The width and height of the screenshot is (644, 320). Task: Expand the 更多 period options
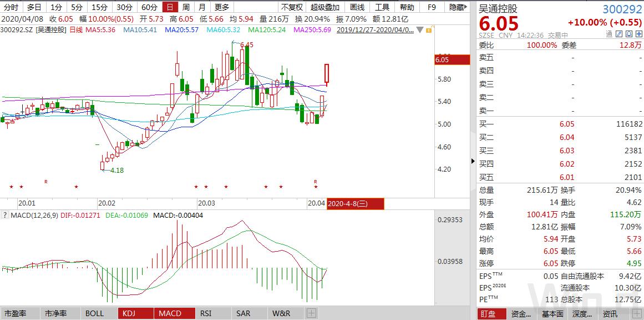tap(221, 7)
